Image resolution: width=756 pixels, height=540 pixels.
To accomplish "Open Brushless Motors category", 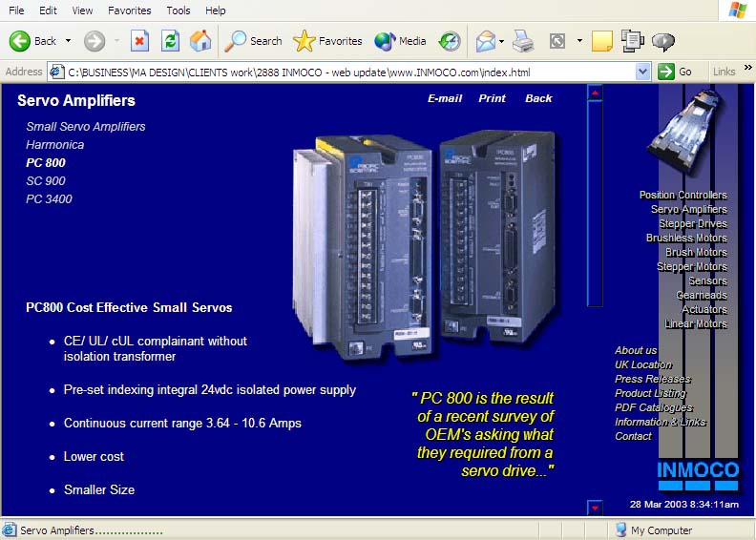I will (686, 238).
